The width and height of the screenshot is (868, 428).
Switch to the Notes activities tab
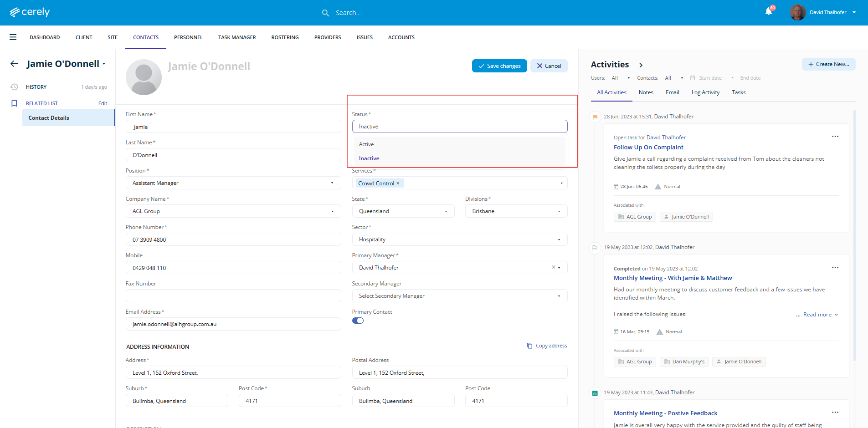pyautogui.click(x=646, y=92)
